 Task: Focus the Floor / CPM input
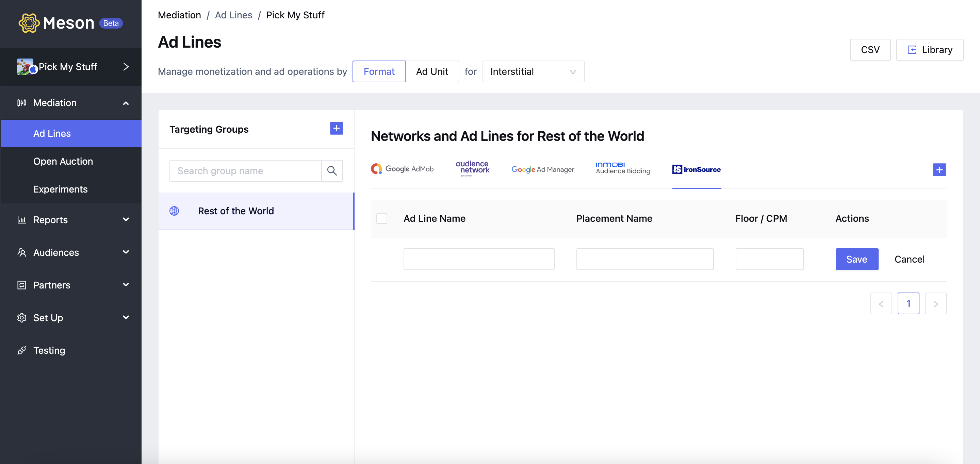pyautogui.click(x=769, y=259)
